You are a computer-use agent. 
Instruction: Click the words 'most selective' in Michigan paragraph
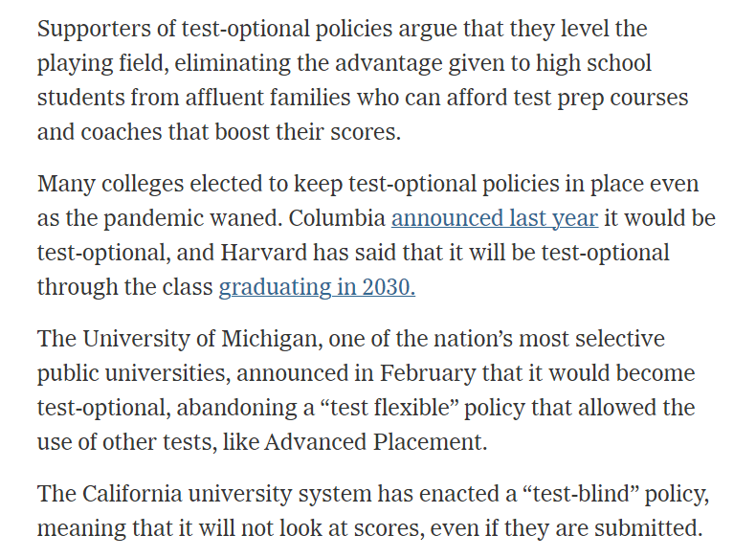(591, 339)
